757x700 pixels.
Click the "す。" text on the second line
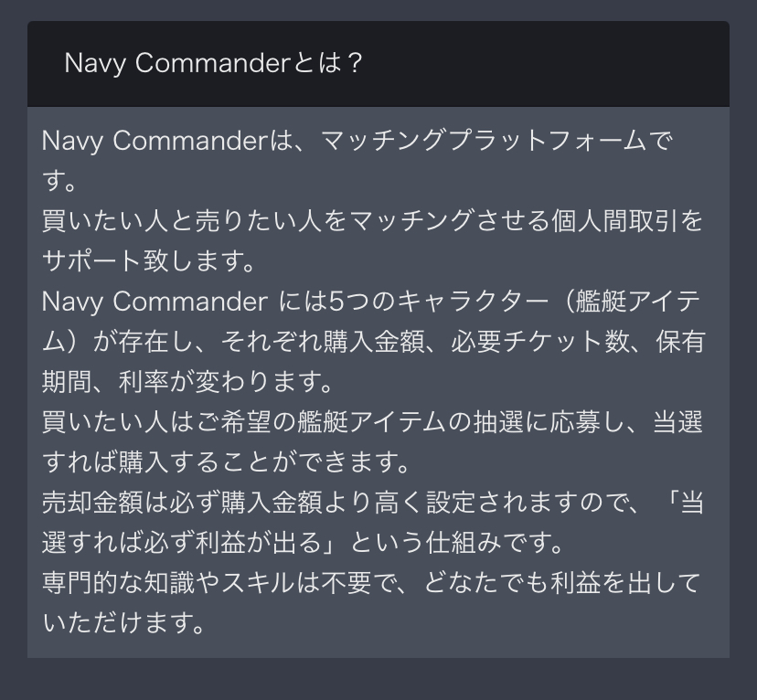coord(59,181)
